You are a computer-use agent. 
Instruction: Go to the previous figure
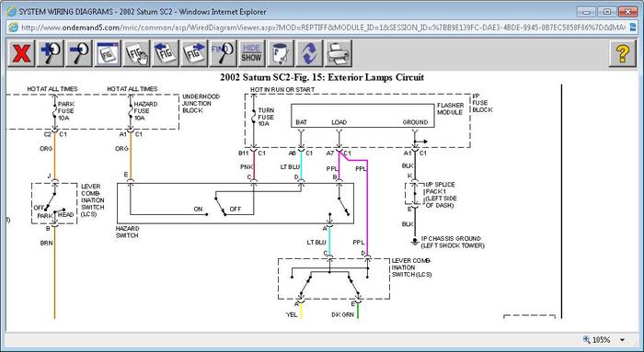pos(165,53)
